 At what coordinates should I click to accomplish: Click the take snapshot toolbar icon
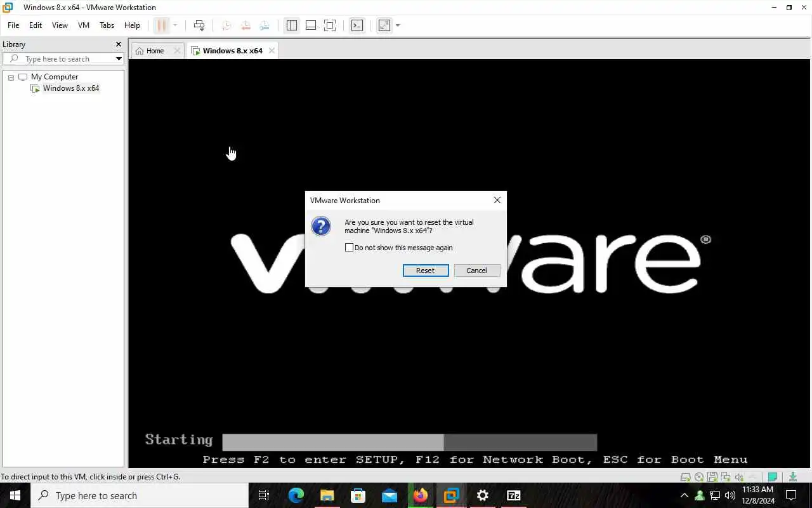[x=226, y=25]
